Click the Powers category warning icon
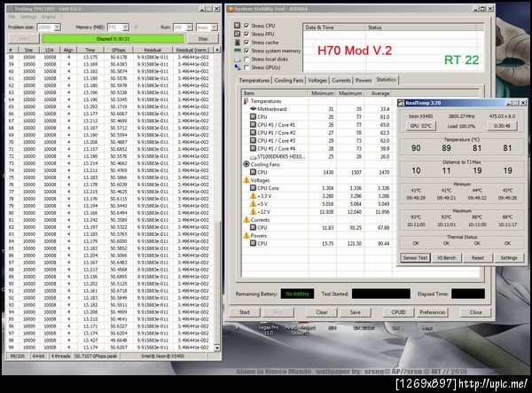 [x=246, y=235]
